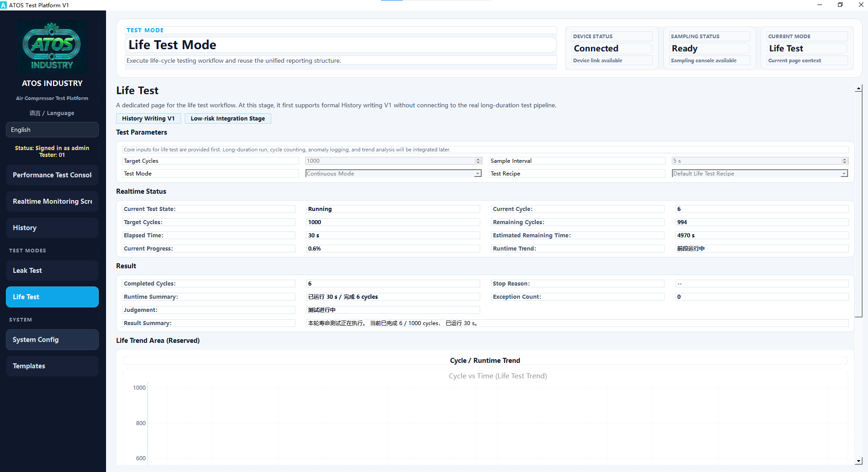Viewport: 868px width, 472px height.
Task: Click the Target Cycles input field
Action: 390,161
